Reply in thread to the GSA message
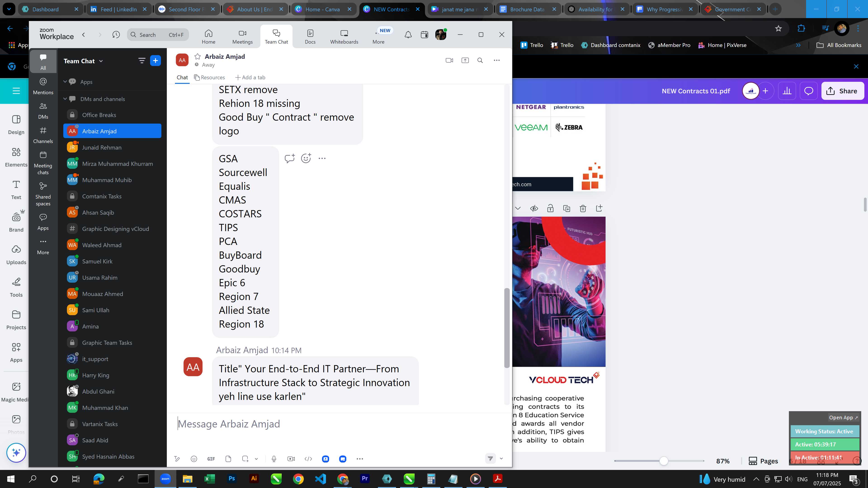The image size is (868, 488). pyautogui.click(x=289, y=158)
